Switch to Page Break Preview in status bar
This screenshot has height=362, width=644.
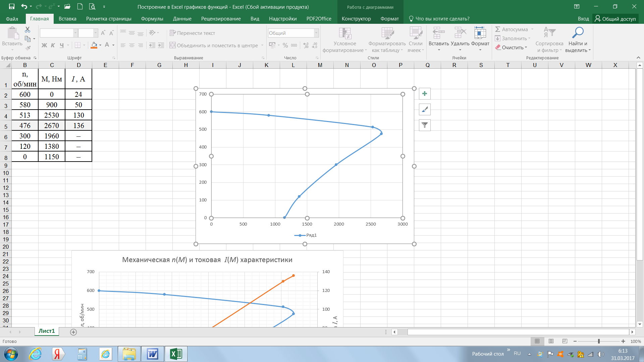click(x=565, y=341)
